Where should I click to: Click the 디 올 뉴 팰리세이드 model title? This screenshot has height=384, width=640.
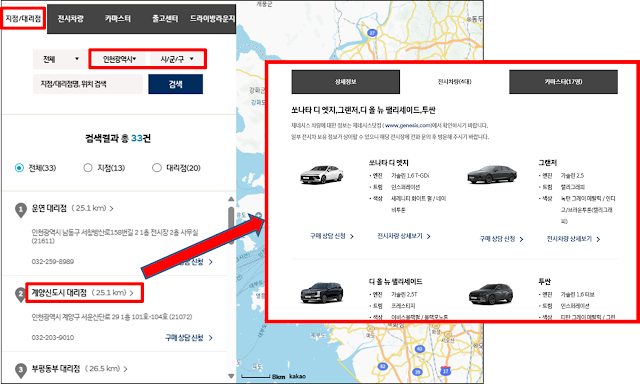point(396,282)
